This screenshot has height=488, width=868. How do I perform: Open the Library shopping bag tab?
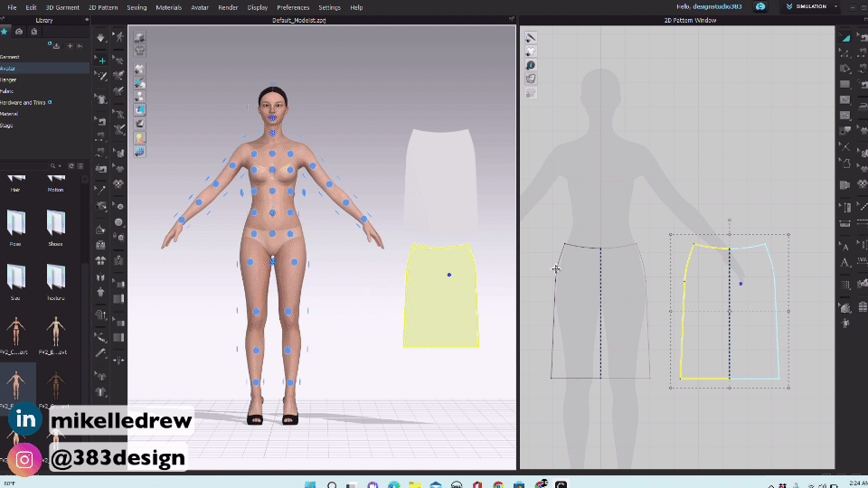pos(33,32)
